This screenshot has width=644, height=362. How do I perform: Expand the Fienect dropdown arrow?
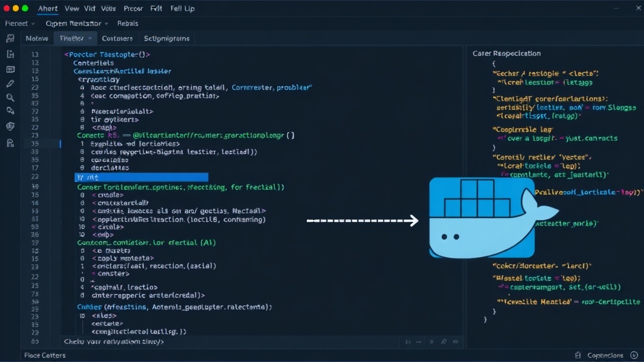pyautogui.click(x=33, y=24)
